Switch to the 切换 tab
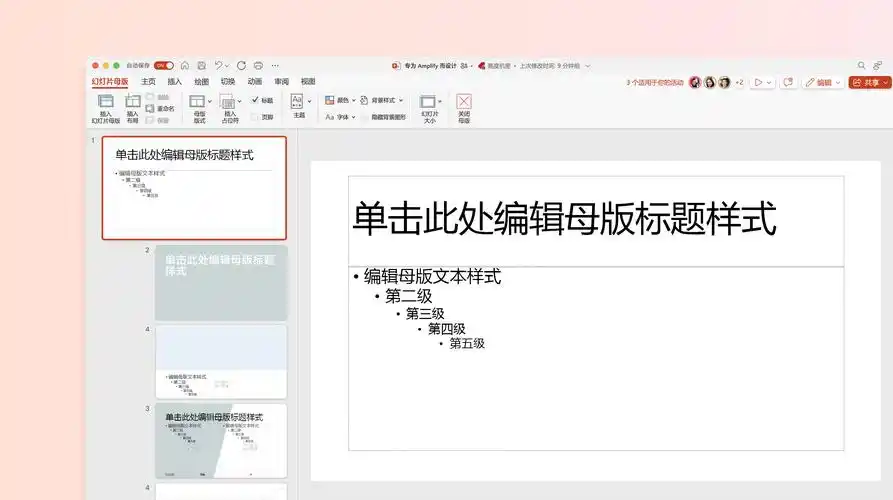The height and width of the screenshot is (500, 893). pyautogui.click(x=228, y=81)
